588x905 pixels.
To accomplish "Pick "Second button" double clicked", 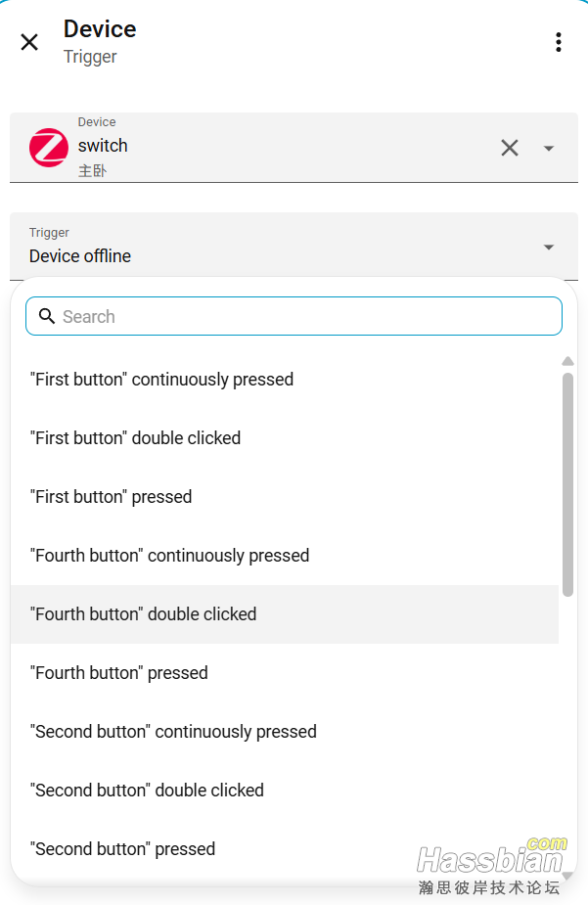I will 285,791.
